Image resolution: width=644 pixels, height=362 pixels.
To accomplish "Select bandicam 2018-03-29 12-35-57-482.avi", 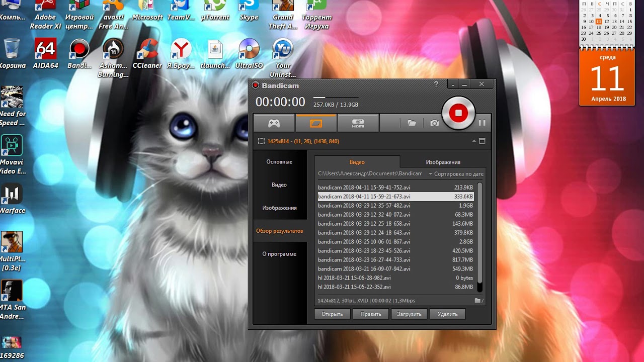I will 395,206.
